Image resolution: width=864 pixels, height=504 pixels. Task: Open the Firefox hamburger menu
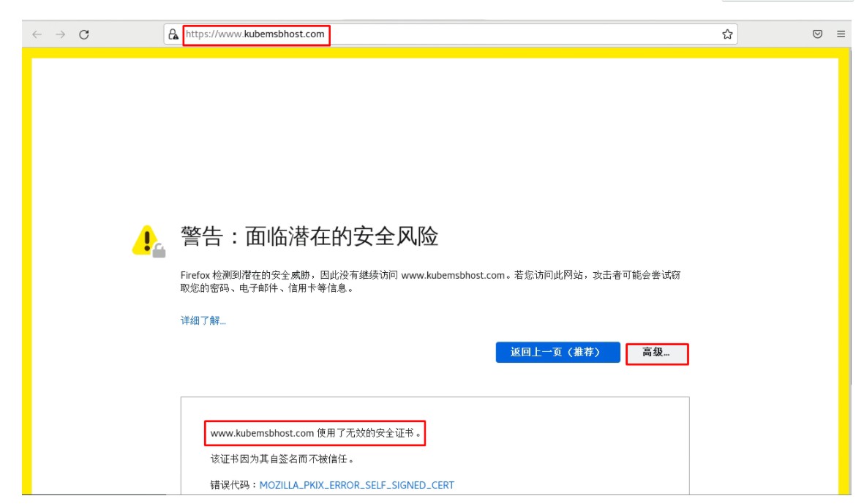[841, 34]
